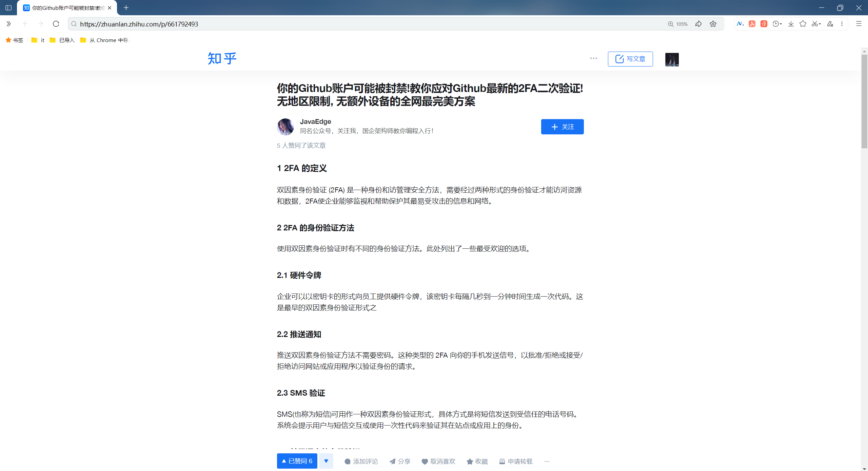Click the page vertical scrollbar thumb
This screenshot has height=471, width=868.
864,102
